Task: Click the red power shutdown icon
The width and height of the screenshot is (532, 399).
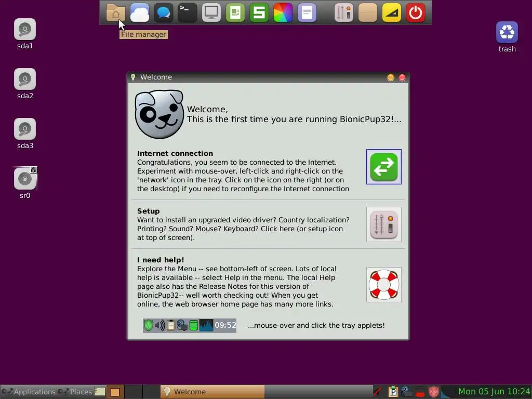Action: point(416,13)
